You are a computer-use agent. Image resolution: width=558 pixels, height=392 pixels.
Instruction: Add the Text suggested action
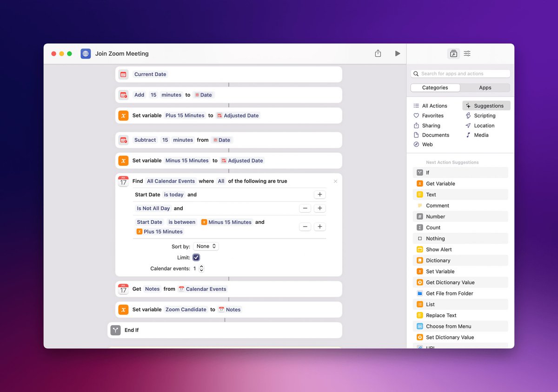460,195
